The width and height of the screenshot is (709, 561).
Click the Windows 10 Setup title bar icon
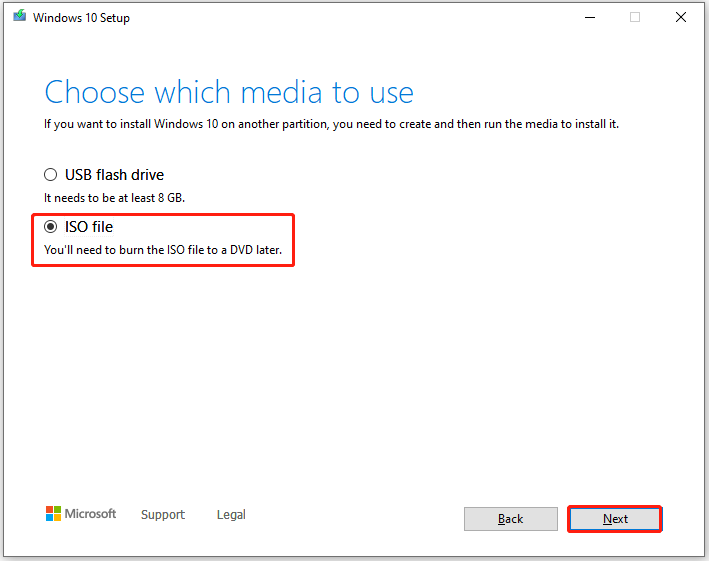18,17
